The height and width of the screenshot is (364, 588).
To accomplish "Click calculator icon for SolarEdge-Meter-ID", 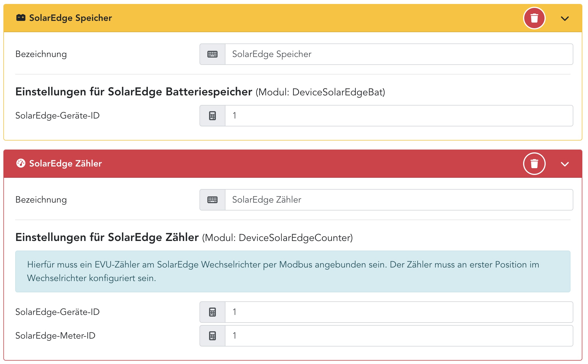I will pos(212,336).
